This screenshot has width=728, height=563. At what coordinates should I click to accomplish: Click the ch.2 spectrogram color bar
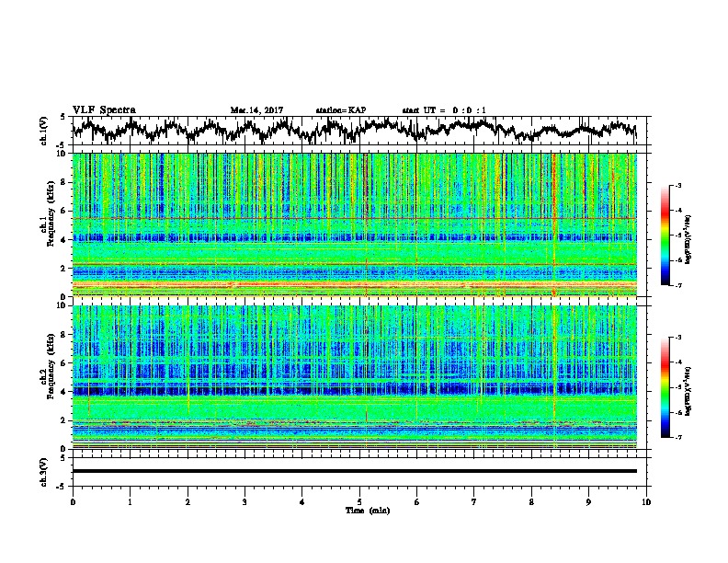point(665,387)
